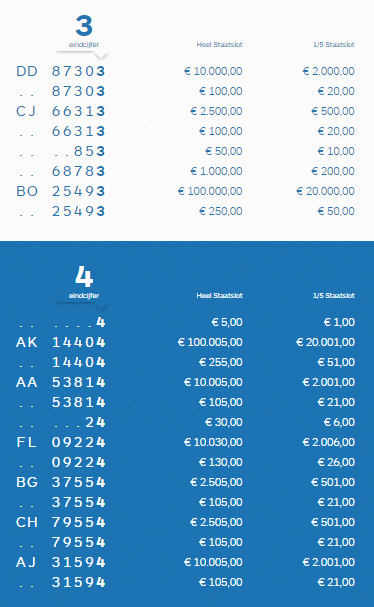Click the large eindcijfer 3 heading
Viewport: 374px width, 607px height.
pos(84,26)
